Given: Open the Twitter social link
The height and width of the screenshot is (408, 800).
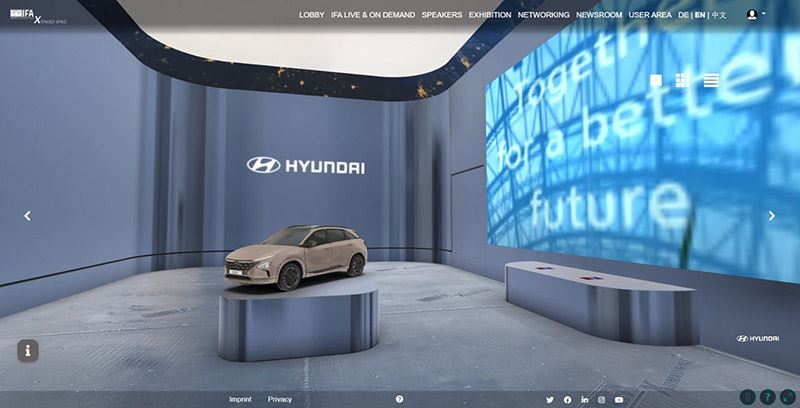Looking at the screenshot, I should 550,400.
